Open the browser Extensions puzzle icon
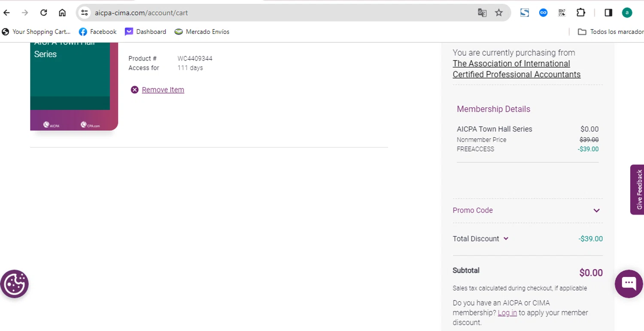 [581, 13]
